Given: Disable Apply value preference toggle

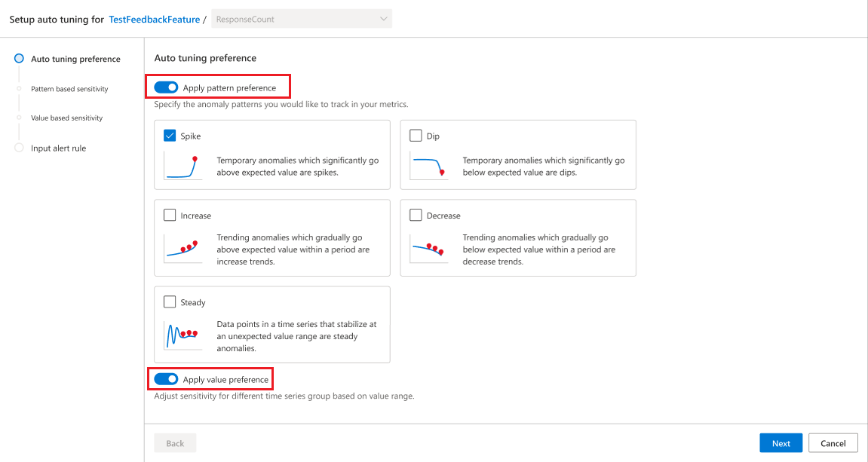Looking at the screenshot, I should [166, 379].
